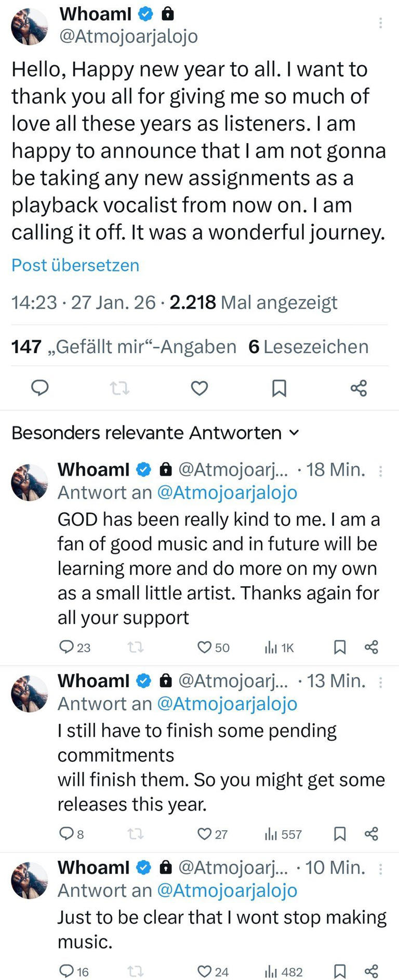Image resolution: width=399 pixels, height=980 pixels.
Task: View analytics of the "pending commitments" reply
Action: point(271,834)
